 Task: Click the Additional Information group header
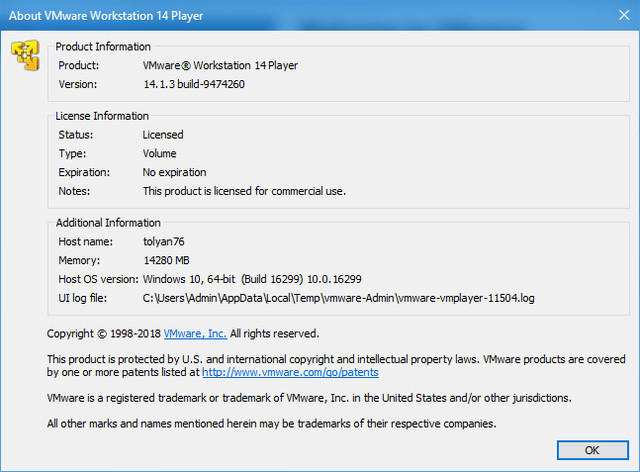(108, 223)
